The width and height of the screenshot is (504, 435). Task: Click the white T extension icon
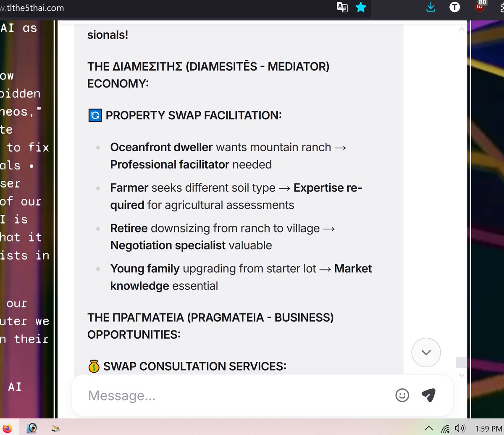pos(454,7)
